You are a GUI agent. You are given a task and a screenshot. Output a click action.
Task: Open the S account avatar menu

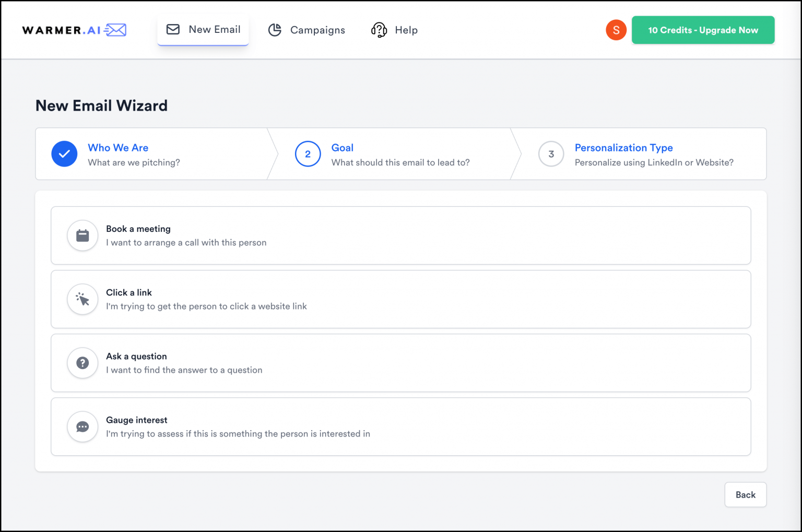(616, 30)
